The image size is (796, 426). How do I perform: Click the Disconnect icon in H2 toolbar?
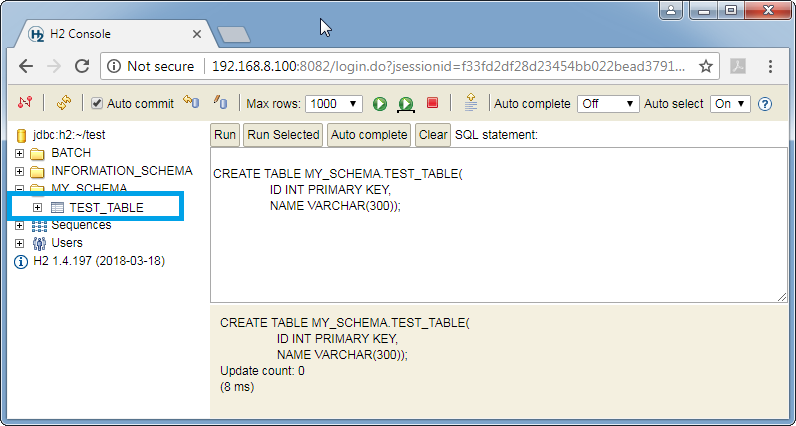point(24,103)
